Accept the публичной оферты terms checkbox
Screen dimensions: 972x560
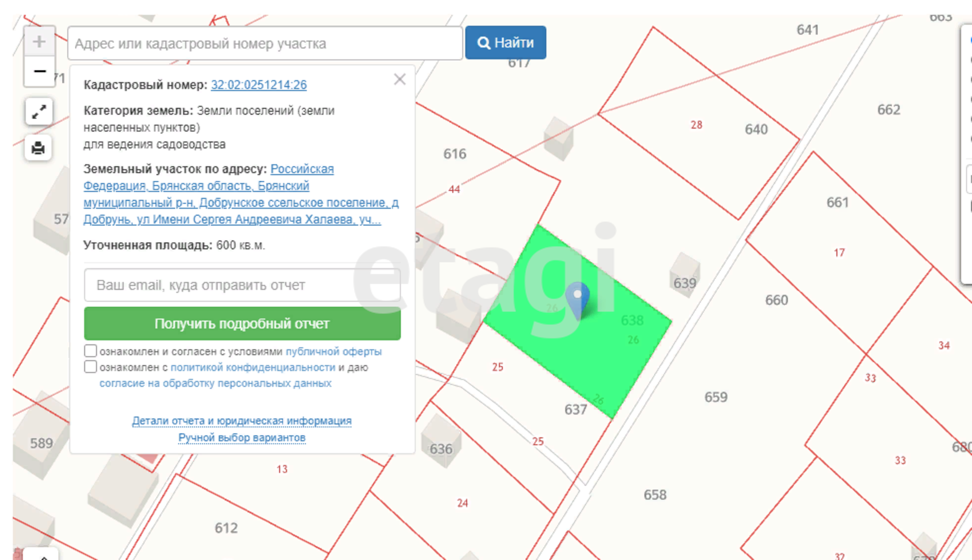[90, 351]
